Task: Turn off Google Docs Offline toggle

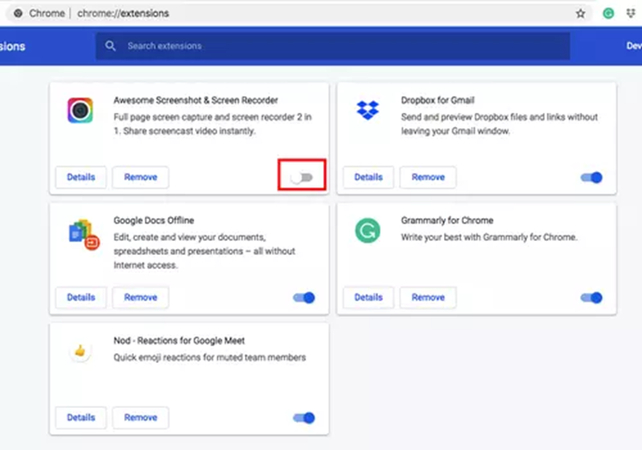Action: coord(304,297)
